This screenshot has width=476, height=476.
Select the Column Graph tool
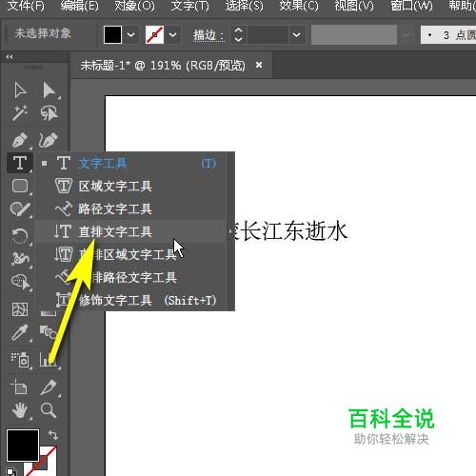point(50,360)
